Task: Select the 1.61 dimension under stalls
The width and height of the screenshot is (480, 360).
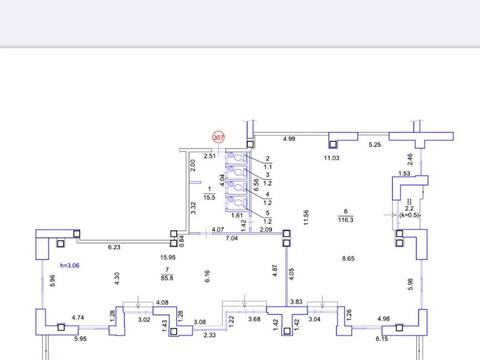Action: pyautogui.click(x=237, y=215)
